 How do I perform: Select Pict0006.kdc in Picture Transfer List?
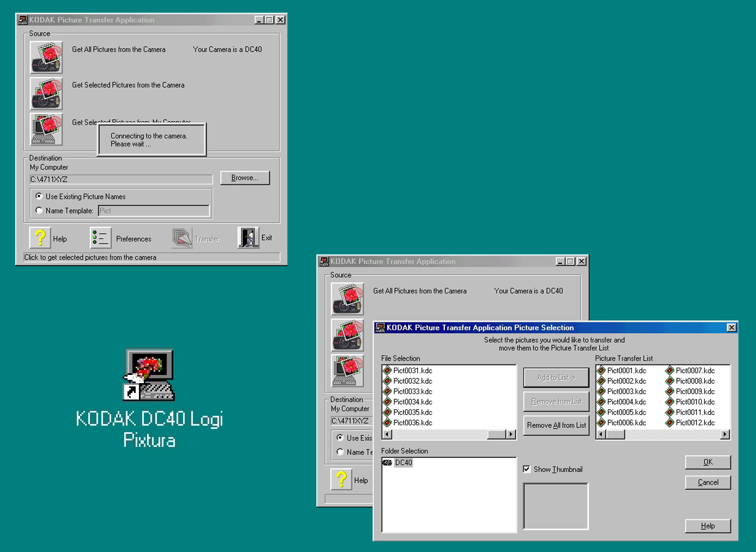[x=622, y=422]
